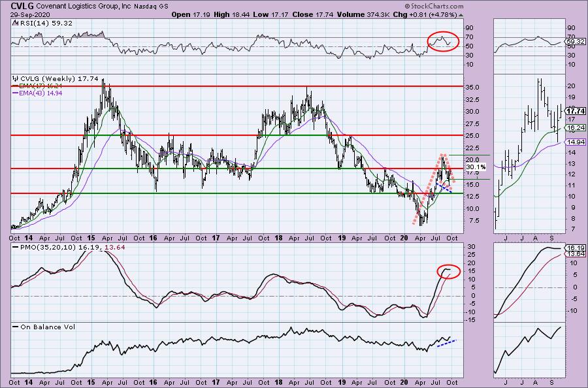Screen dimensions: 588x388
Task: Click the line-style icon before RSI(14)
Action: (x=15, y=23)
